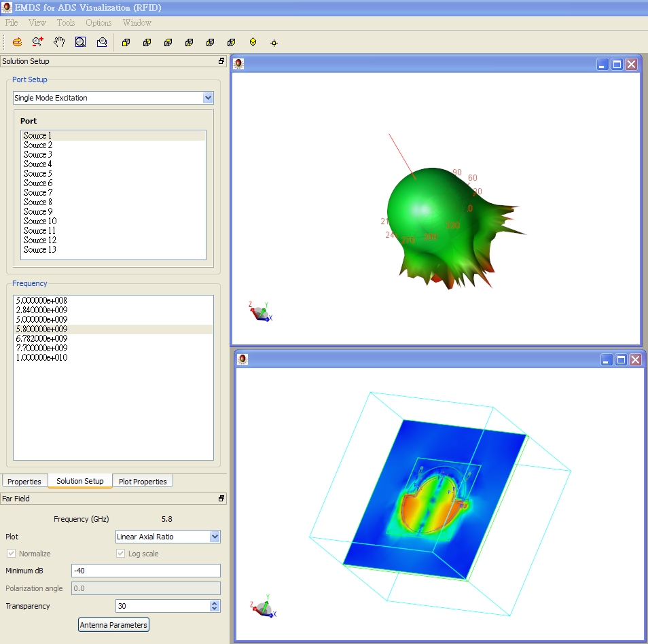Click the XYZ axis triad in far-field window

tap(261, 312)
